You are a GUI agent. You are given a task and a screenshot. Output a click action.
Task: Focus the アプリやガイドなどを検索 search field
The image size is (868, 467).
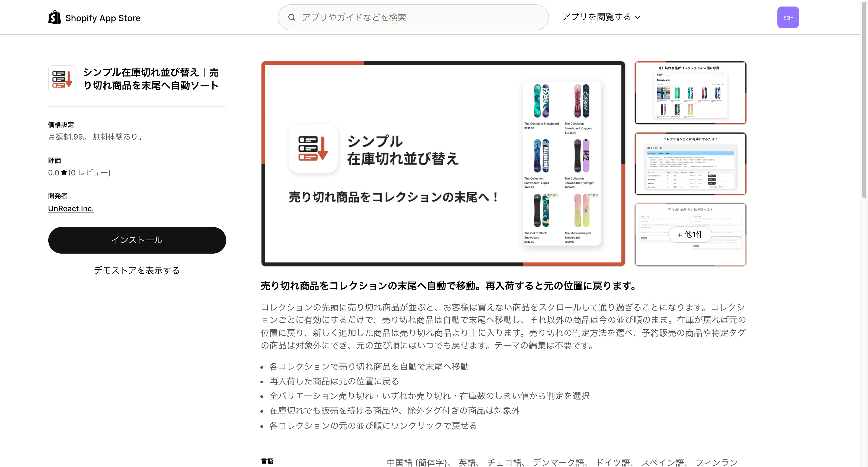[x=413, y=18]
